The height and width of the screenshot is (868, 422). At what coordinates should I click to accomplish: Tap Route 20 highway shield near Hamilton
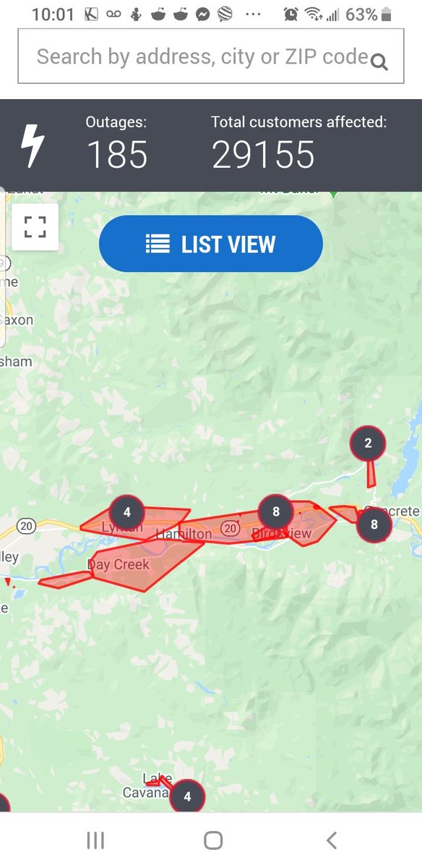pyautogui.click(x=231, y=529)
